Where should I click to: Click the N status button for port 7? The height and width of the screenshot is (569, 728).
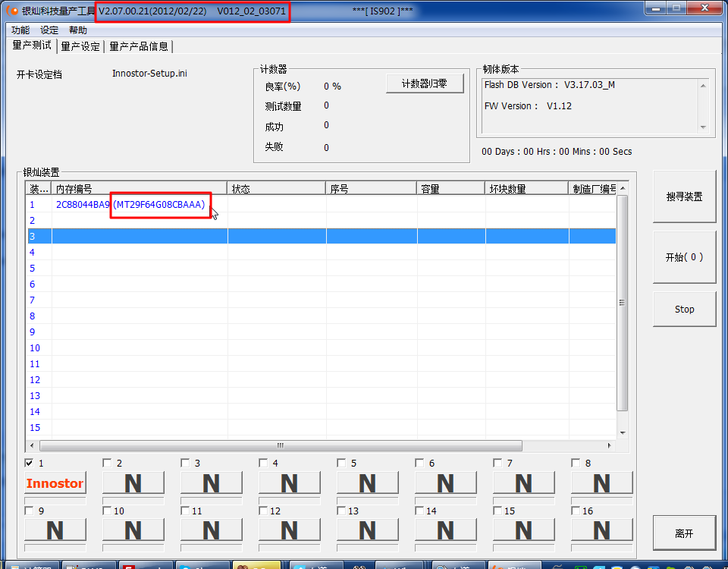[523, 483]
